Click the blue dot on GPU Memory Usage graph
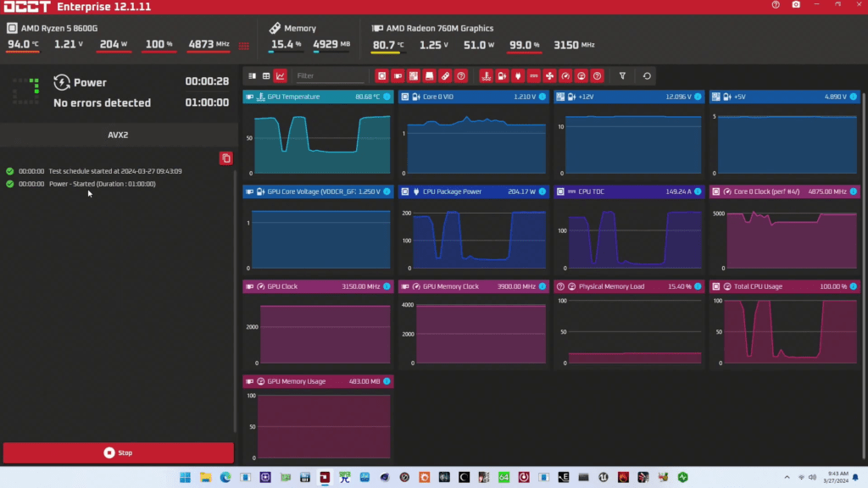 [387, 381]
